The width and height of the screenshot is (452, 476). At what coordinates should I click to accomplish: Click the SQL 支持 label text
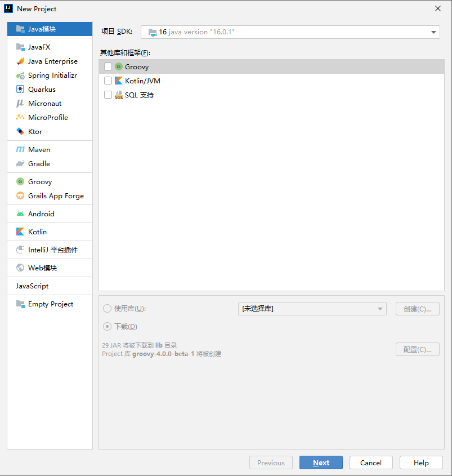coord(139,95)
